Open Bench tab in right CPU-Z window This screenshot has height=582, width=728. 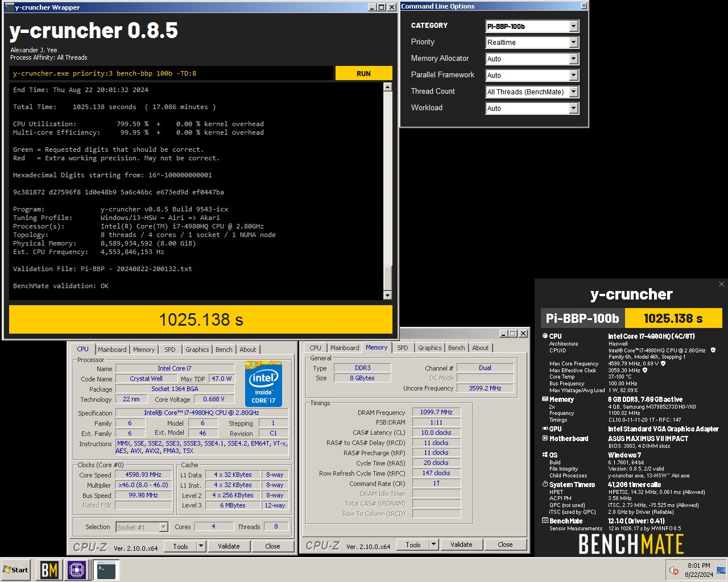[x=457, y=348]
